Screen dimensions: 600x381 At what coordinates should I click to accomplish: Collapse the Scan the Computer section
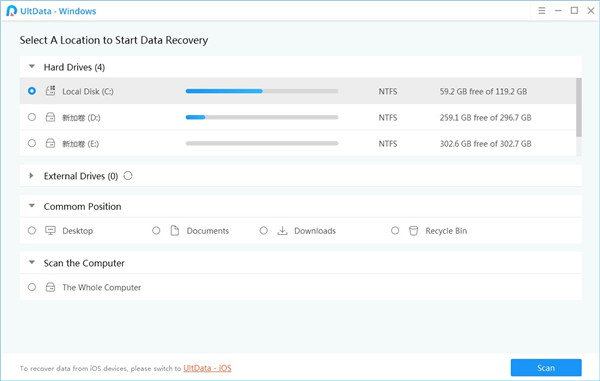[32, 262]
